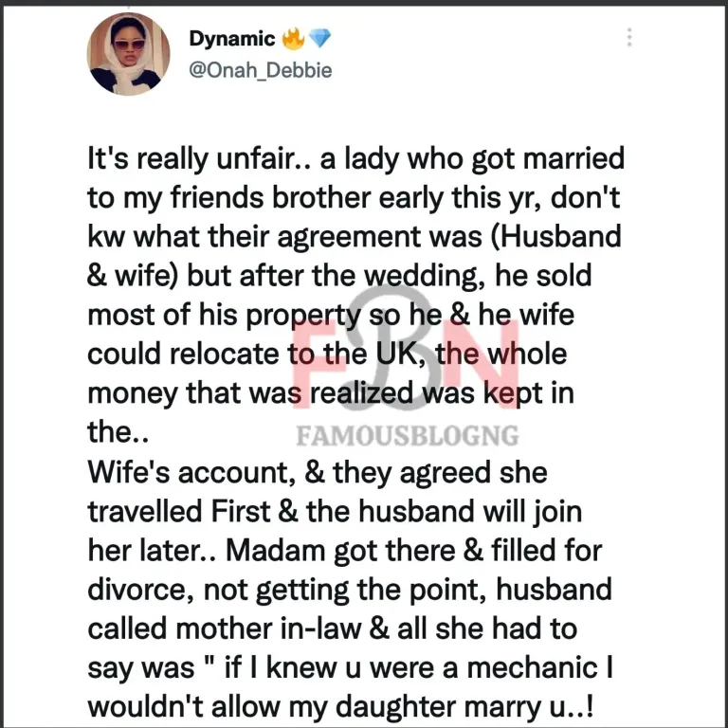Open the tweet's three-dot more options menu

click(x=629, y=37)
